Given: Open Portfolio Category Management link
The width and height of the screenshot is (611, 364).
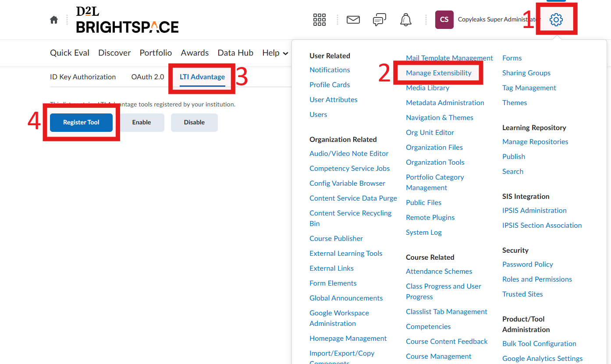Looking at the screenshot, I should pos(435,183).
